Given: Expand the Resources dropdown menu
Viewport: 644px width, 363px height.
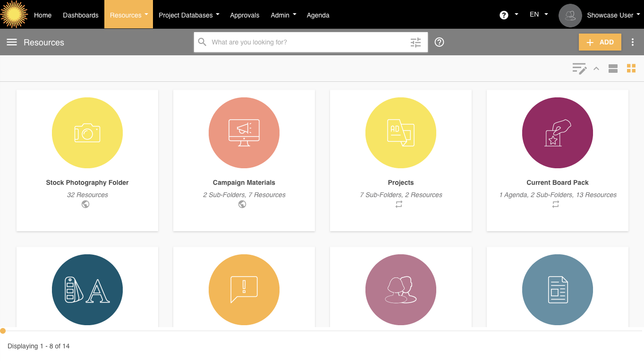Looking at the screenshot, I should 128,15.
